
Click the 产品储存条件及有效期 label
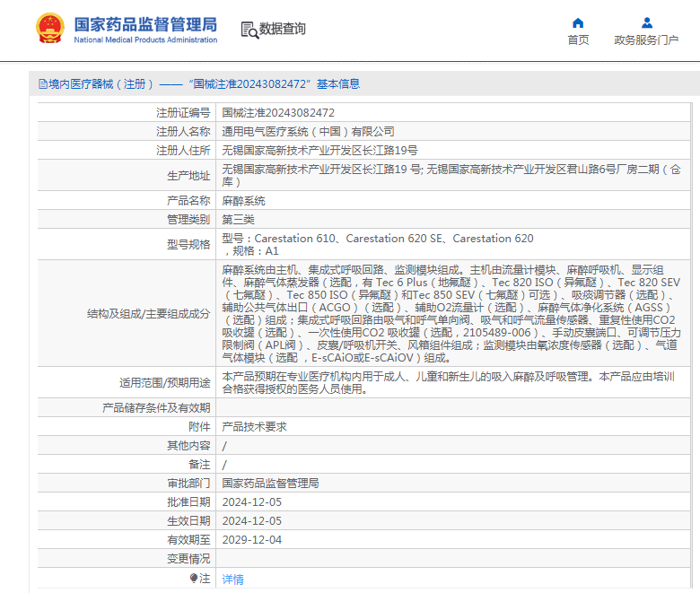coord(156,408)
